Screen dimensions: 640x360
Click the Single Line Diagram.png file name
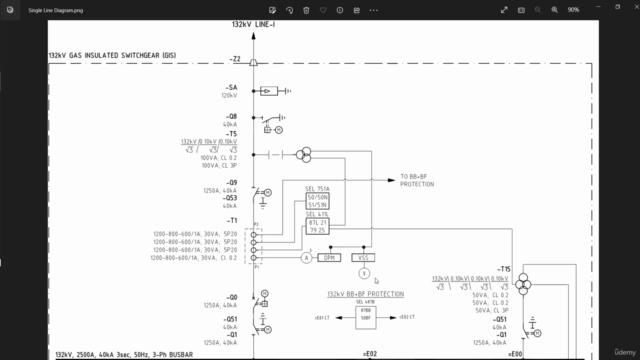tap(56, 10)
